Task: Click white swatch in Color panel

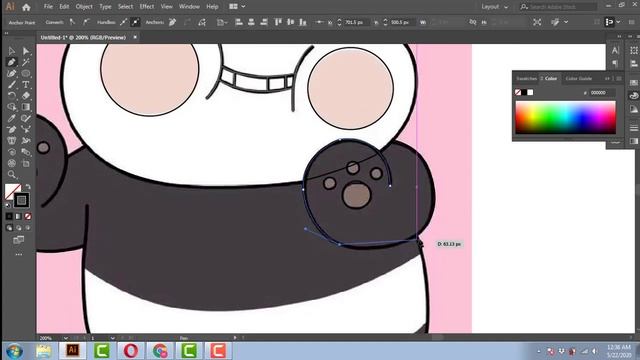Action: tap(530, 92)
